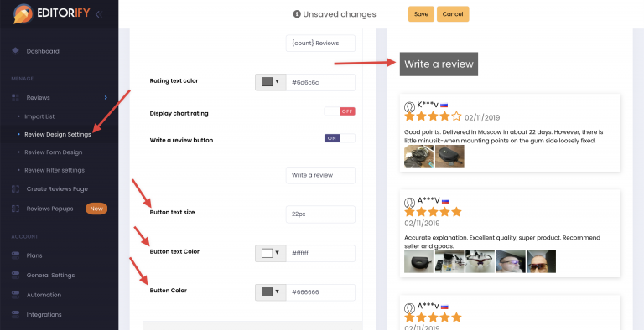
Task: Select Review Design Settings submenu item
Action: (x=58, y=135)
